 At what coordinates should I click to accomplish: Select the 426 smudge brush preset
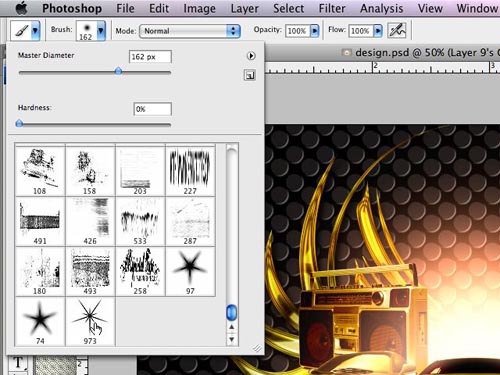point(90,221)
